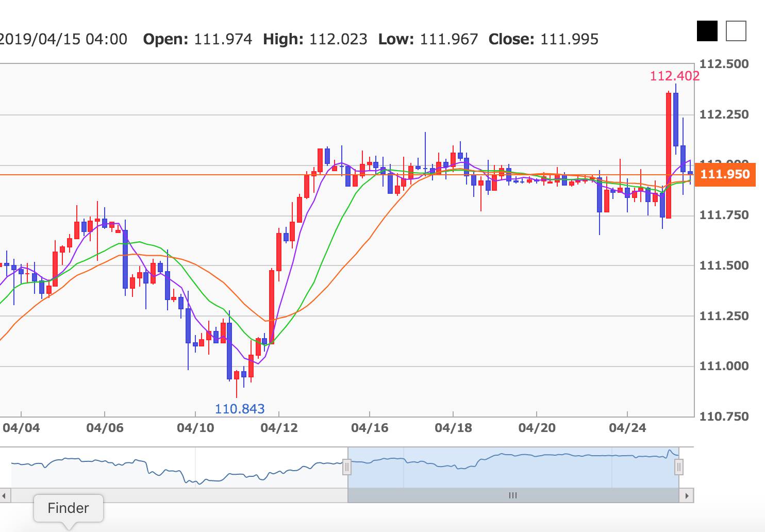Screen dimensions: 765x532
Task: Click the 04/12 date axis label
Action: tap(279, 428)
